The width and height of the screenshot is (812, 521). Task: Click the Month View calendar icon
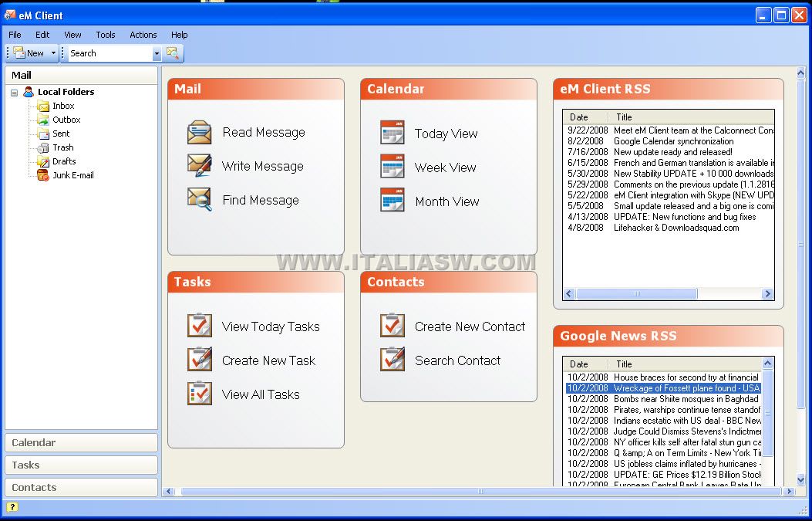pyautogui.click(x=392, y=200)
